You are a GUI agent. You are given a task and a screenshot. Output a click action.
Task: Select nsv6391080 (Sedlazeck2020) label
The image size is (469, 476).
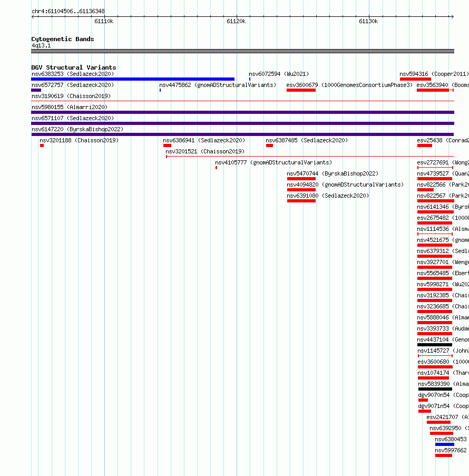[328, 196]
